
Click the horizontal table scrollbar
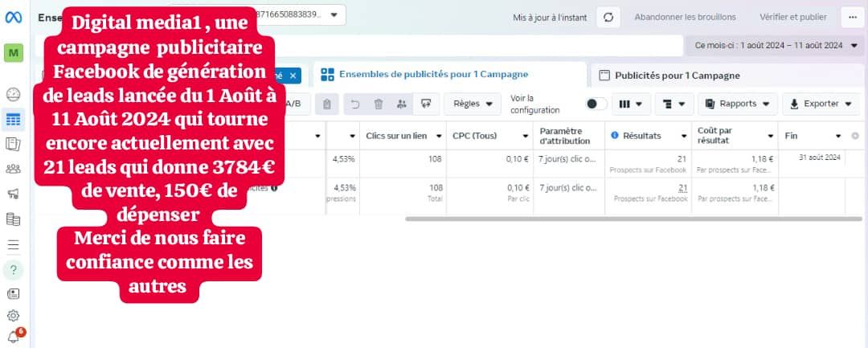point(634,219)
